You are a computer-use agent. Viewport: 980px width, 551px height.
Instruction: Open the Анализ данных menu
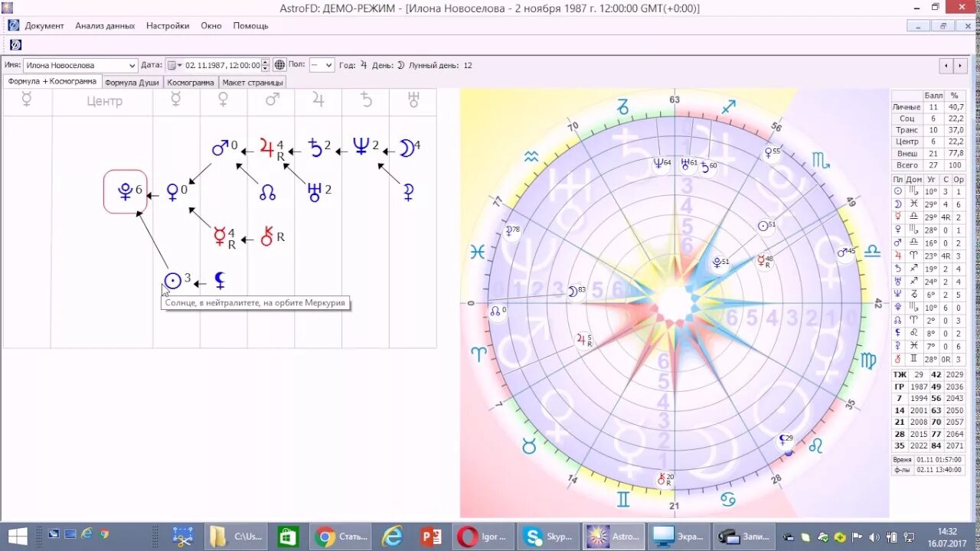(105, 25)
